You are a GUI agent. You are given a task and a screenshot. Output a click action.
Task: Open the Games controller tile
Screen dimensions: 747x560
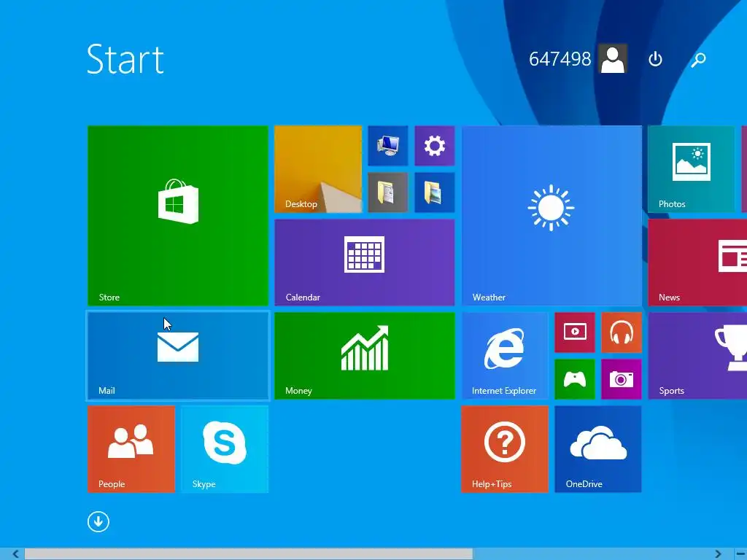575,378
